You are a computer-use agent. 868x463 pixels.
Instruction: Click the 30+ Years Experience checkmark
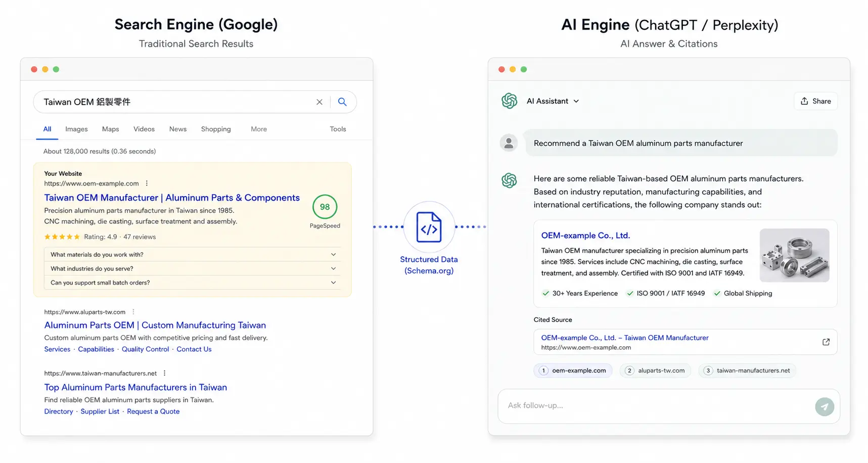545,293
